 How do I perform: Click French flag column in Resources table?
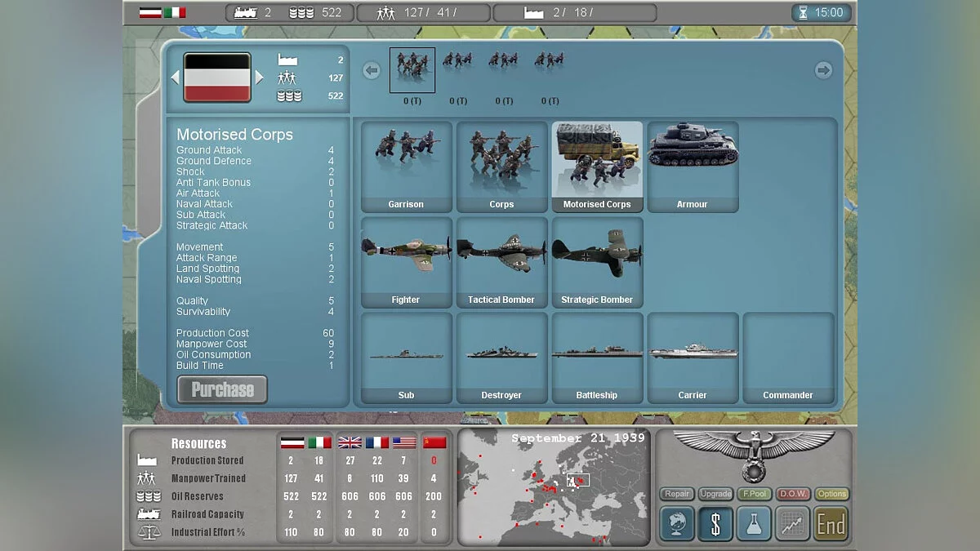pyautogui.click(x=376, y=442)
